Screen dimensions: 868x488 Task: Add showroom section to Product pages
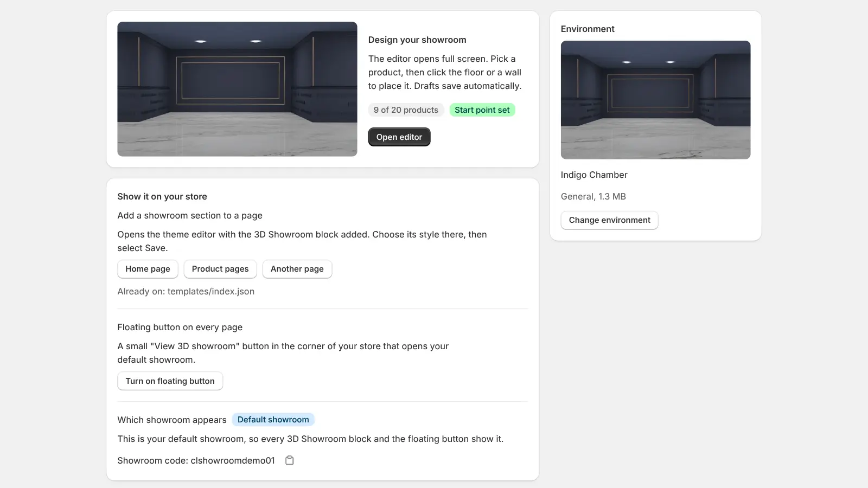[220, 269]
